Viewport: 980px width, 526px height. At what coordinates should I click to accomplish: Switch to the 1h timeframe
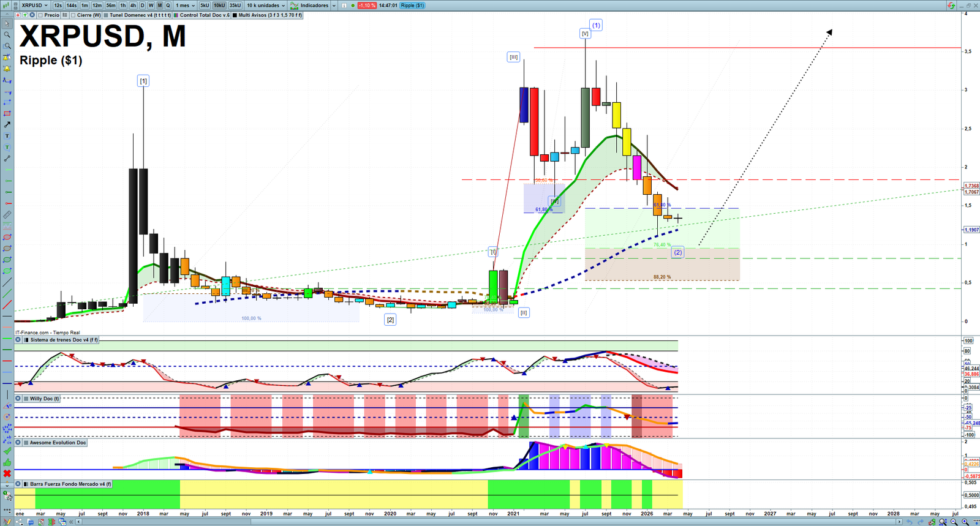123,6
